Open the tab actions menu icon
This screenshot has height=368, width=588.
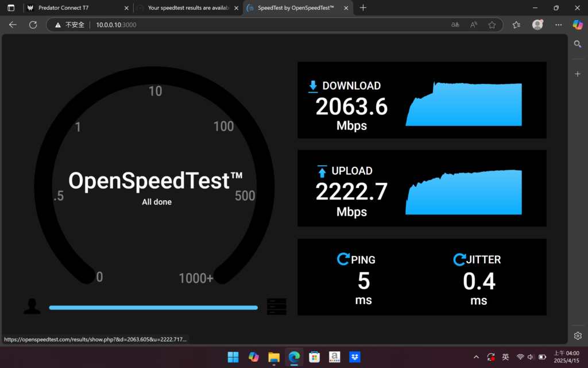tap(11, 8)
